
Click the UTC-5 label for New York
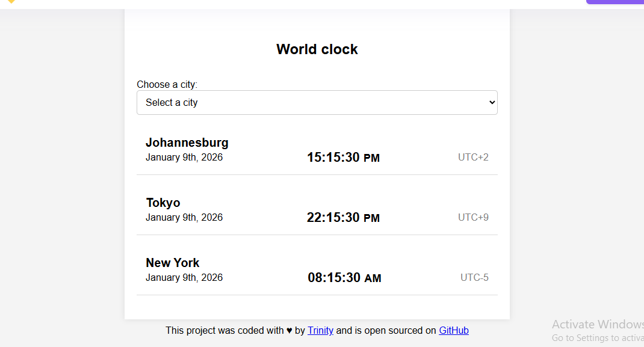(x=474, y=277)
